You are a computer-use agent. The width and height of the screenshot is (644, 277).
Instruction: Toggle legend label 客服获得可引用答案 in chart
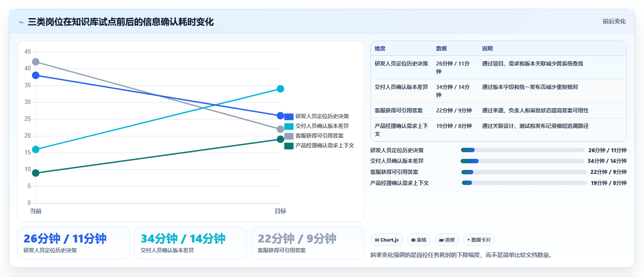(320, 136)
